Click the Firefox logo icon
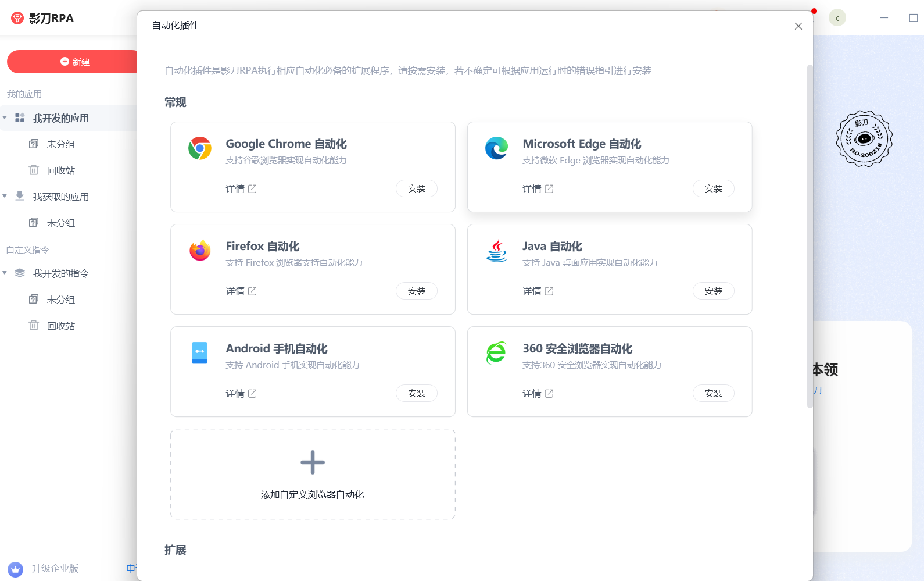The width and height of the screenshot is (924, 581). pos(200,251)
